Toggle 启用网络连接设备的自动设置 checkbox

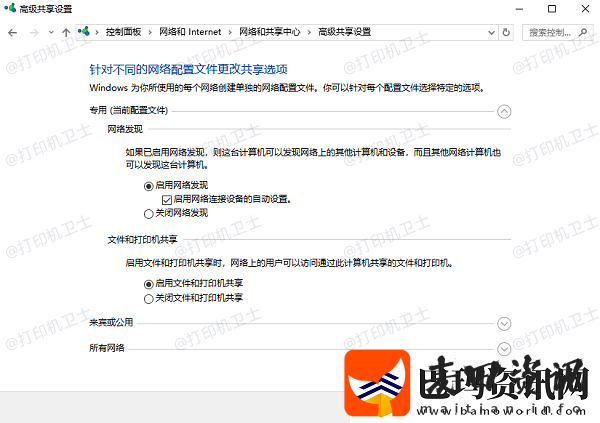point(167,200)
